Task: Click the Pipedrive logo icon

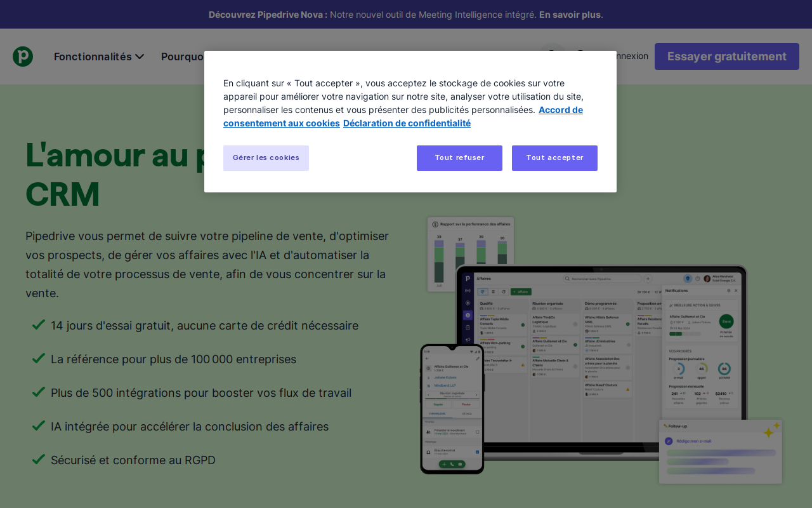Action: coord(23,57)
